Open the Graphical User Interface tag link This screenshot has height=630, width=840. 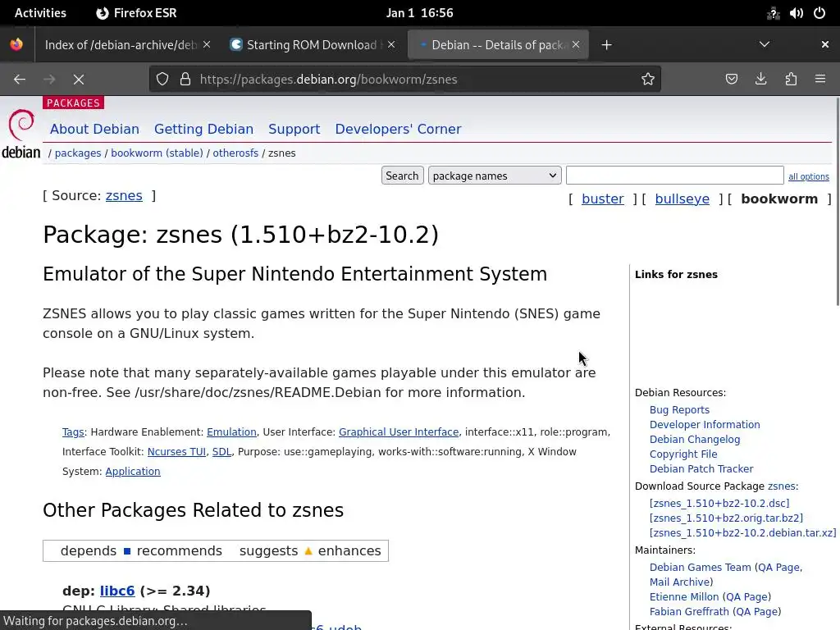click(x=399, y=432)
